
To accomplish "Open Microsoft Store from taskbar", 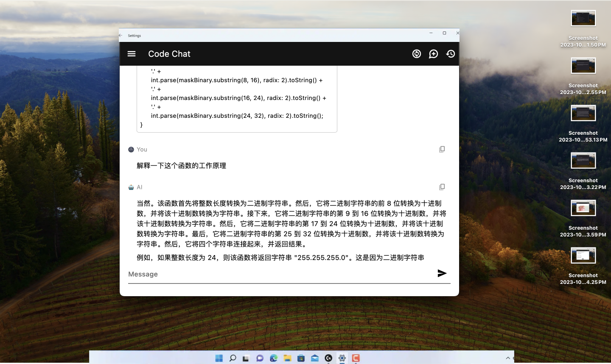I will click(301, 358).
